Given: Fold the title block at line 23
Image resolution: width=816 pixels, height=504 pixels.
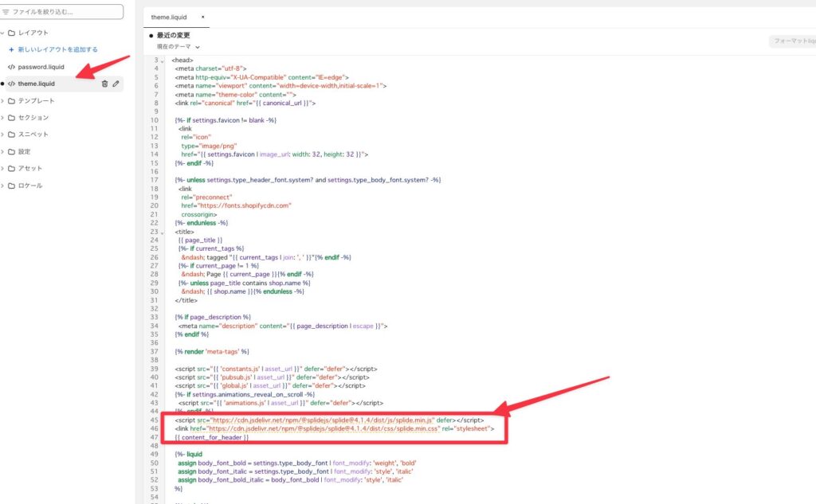Looking at the screenshot, I should [163, 232].
